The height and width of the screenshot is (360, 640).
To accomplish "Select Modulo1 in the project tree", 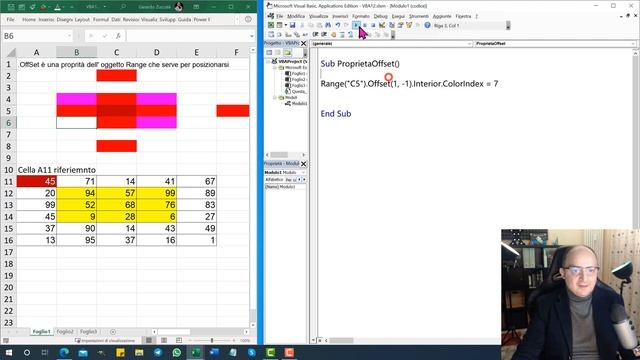I will click(x=299, y=104).
